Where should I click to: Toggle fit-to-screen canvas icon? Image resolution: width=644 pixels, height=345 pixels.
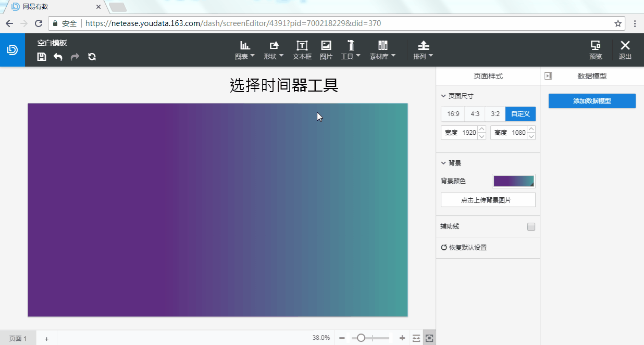[429, 338]
